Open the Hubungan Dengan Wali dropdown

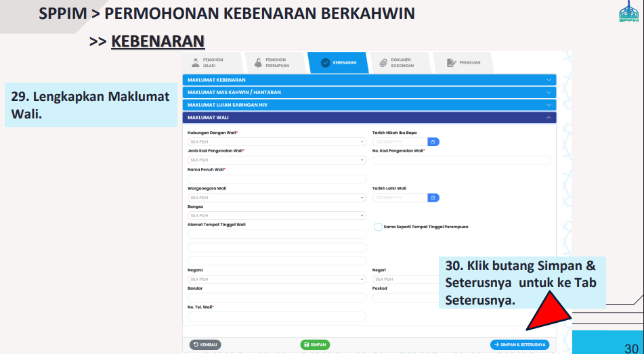[277, 141]
